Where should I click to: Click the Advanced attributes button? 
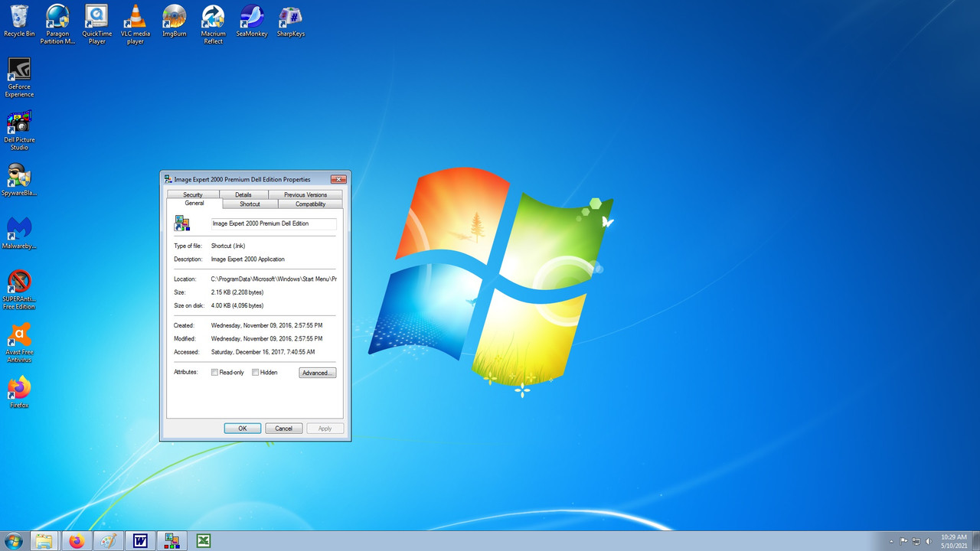[x=317, y=373]
